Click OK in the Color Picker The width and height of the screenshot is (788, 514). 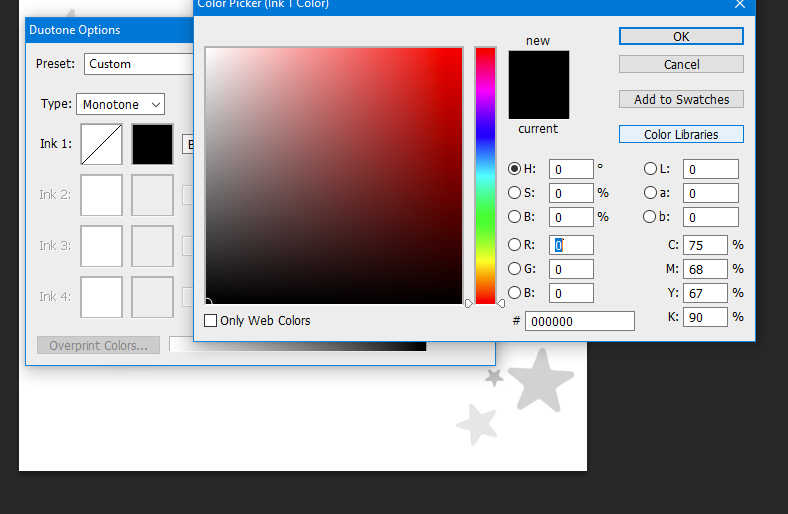click(681, 36)
